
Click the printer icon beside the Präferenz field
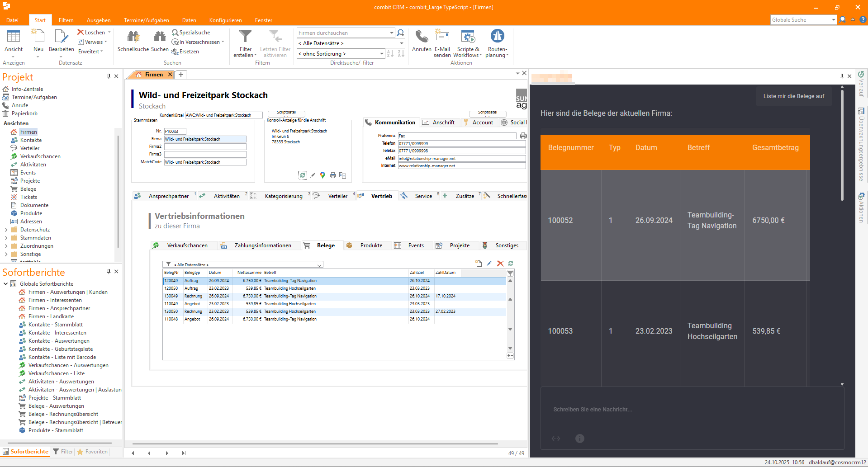click(x=523, y=136)
